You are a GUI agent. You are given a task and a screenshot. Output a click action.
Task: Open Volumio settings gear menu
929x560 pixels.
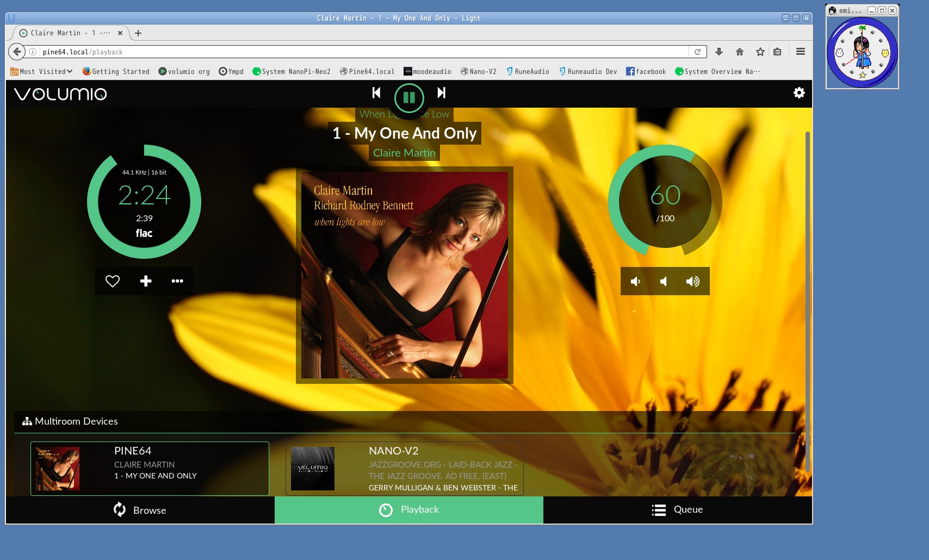pyautogui.click(x=798, y=93)
